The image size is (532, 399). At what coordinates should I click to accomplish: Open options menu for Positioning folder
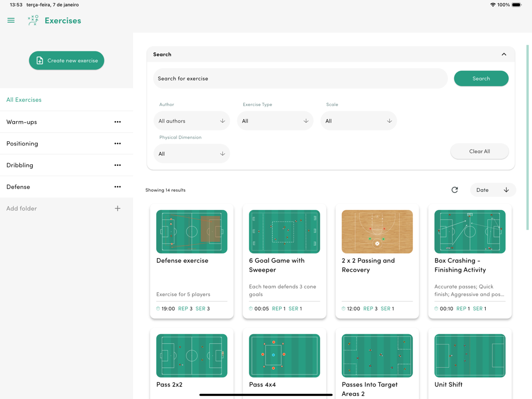tap(117, 143)
